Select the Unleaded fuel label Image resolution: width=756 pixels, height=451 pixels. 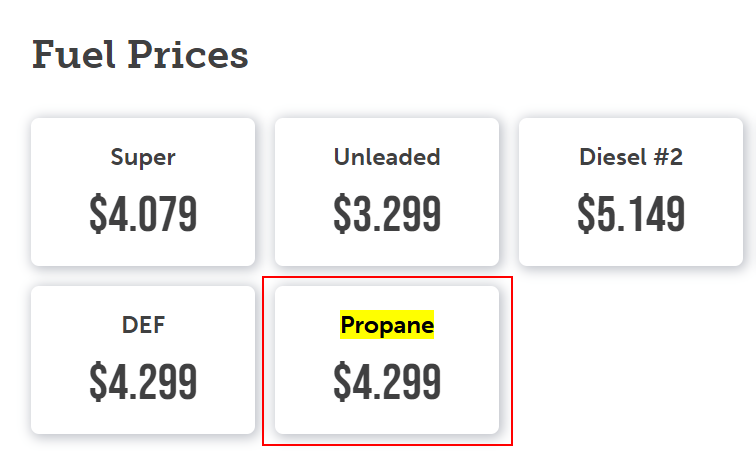(387, 157)
